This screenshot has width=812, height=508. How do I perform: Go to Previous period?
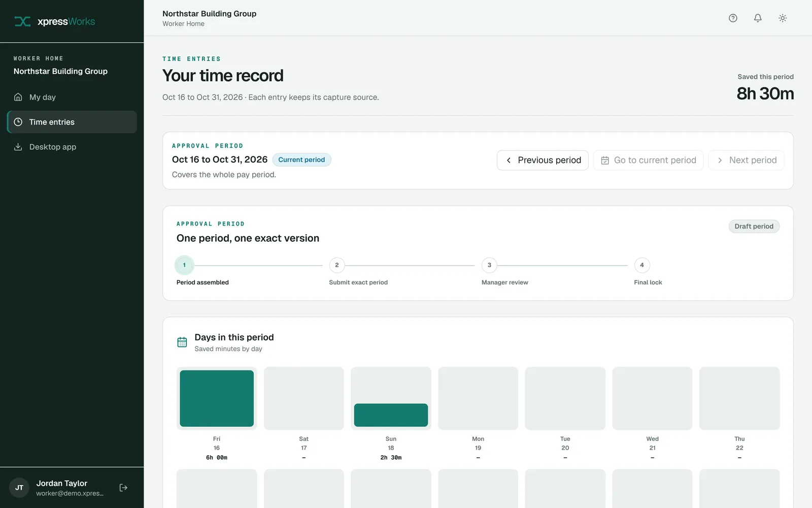(543, 160)
